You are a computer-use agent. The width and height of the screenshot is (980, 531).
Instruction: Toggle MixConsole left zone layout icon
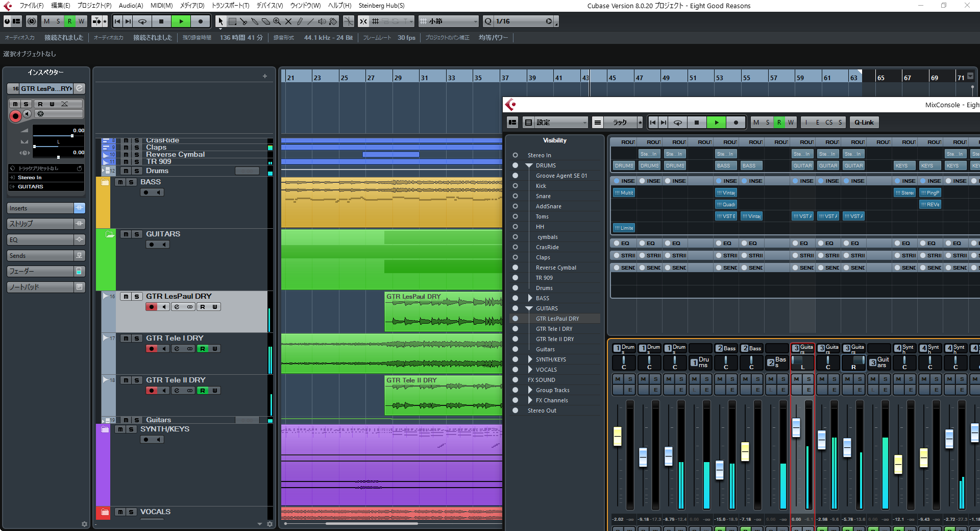click(512, 123)
